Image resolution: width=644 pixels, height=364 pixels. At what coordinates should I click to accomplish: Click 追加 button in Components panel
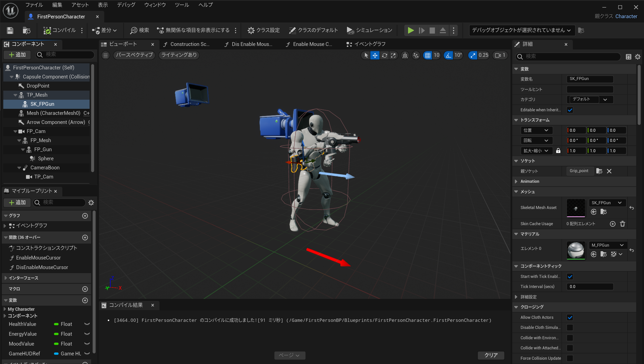coord(17,55)
